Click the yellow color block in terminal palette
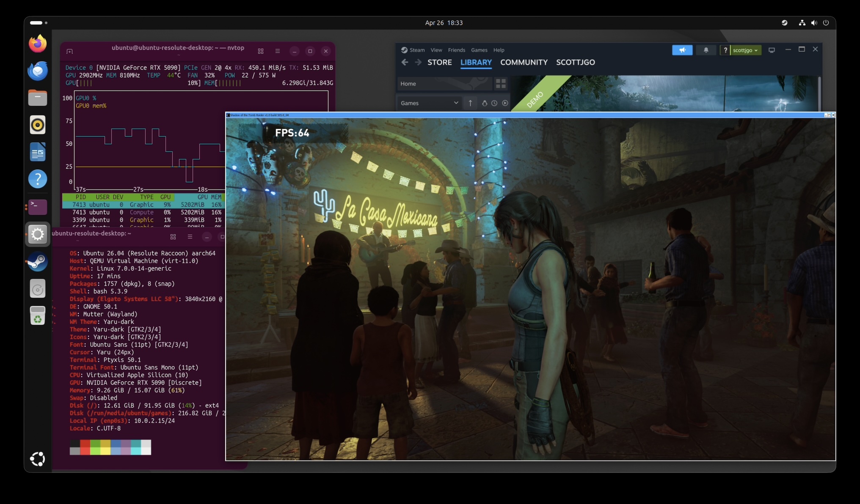The height and width of the screenshot is (504, 860). 105,447
